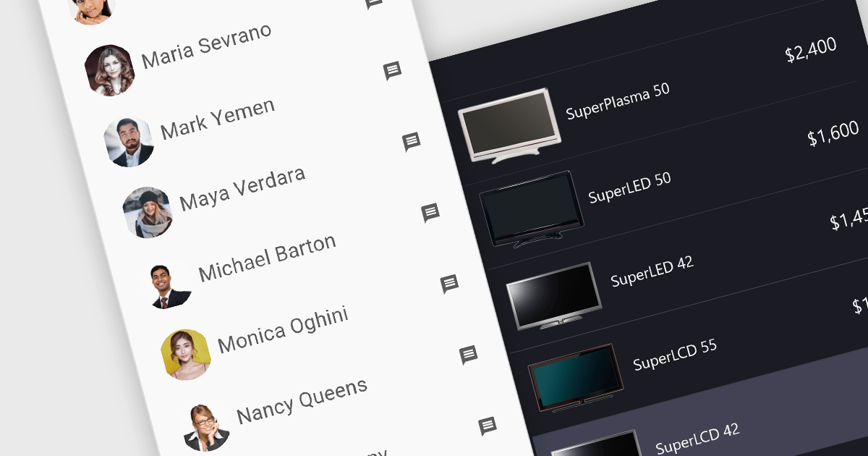This screenshot has width=868, height=456.
Task: Select contact name Michael Barton
Action: tap(268, 258)
